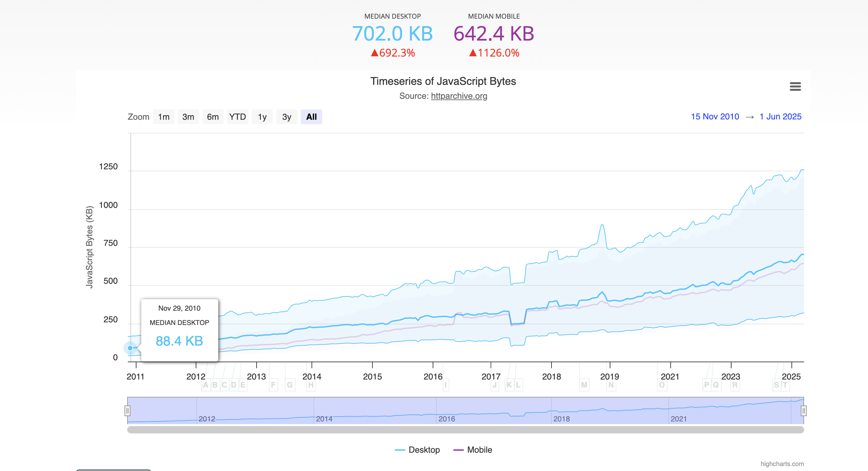Viewport: 868px width, 471px height.
Task: Click the gray navigator scrollbar
Action: click(465, 430)
